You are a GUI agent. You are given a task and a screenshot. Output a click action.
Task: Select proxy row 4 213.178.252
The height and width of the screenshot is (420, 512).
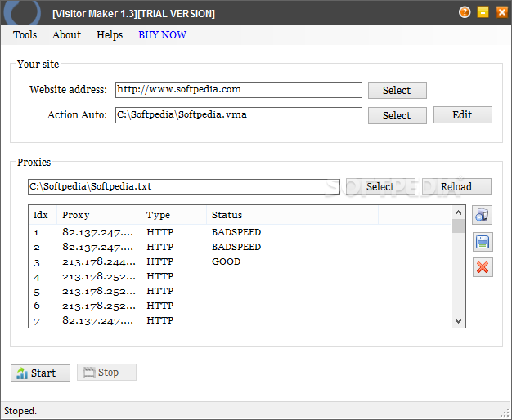(x=240, y=276)
